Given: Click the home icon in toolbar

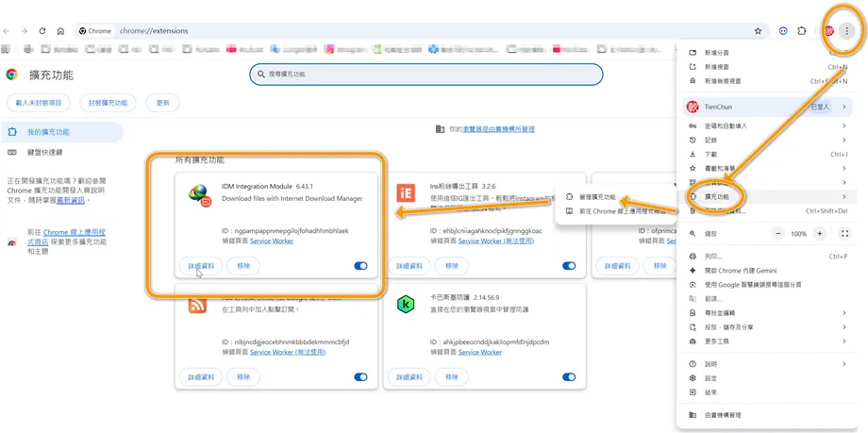Looking at the screenshot, I should point(61,31).
